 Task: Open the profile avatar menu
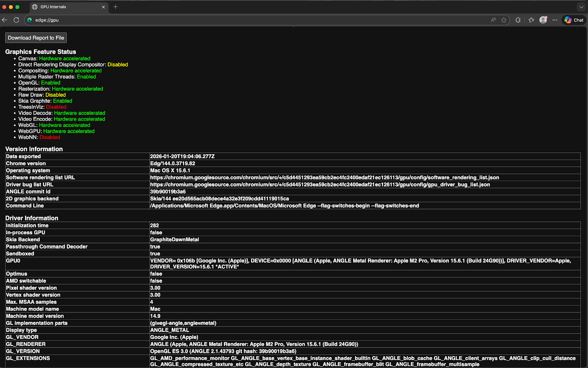click(x=543, y=20)
